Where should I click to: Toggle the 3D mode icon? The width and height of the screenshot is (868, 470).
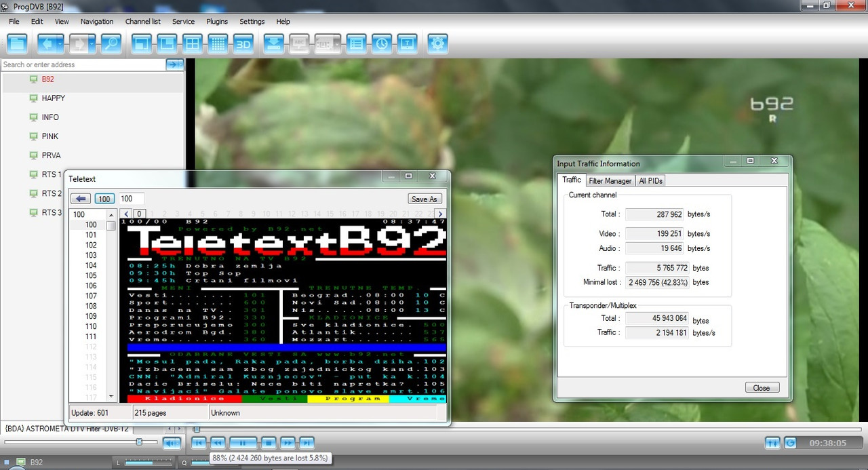[x=243, y=44]
